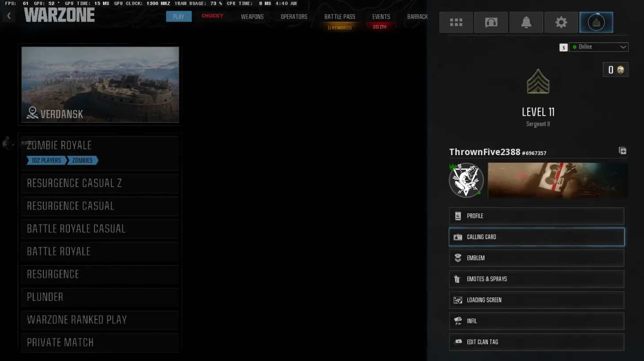Choose Battle Royale Casual playlist
Viewport: 644px width, 361px height.
pyautogui.click(x=100, y=229)
